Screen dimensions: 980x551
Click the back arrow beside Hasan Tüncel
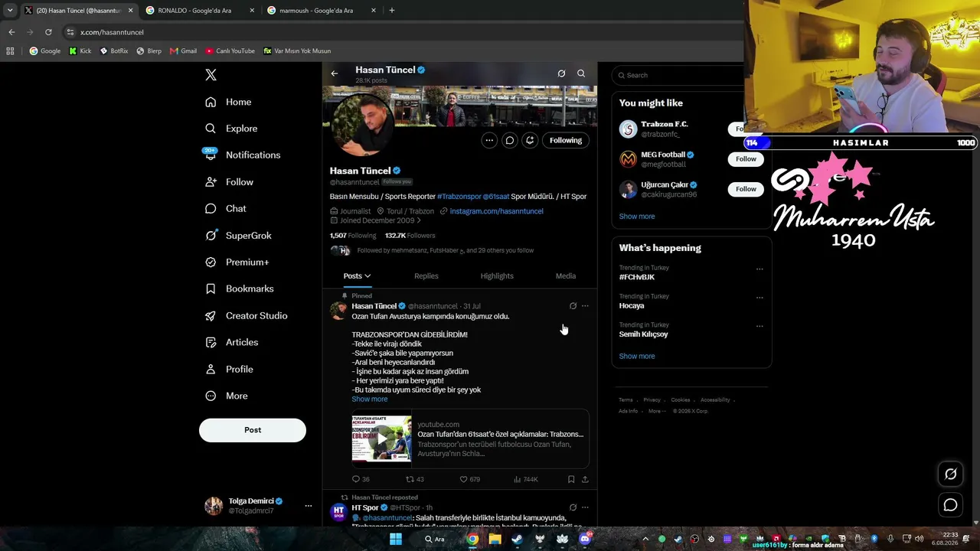pos(335,73)
